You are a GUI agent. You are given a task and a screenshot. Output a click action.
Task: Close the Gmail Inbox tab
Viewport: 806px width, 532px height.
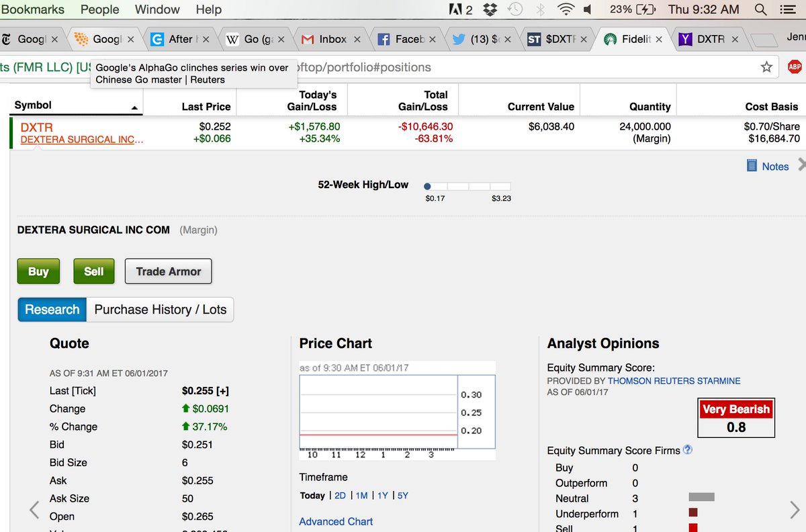(357, 39)
